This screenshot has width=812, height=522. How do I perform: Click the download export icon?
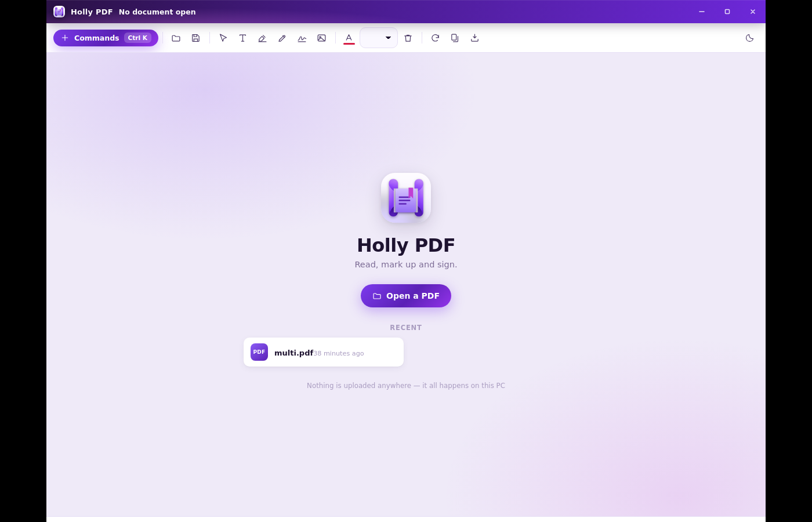click(475, 38)
